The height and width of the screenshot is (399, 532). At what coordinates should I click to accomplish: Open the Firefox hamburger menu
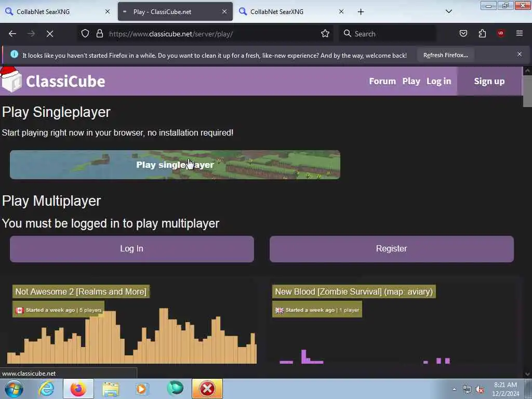[520, 33]
